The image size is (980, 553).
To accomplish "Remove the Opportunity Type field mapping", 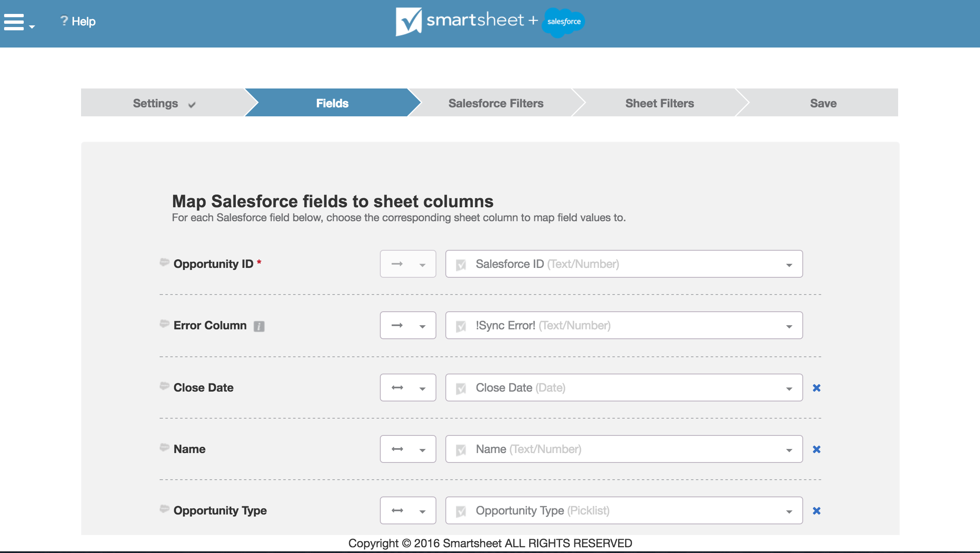I will [x=817, y=510].
